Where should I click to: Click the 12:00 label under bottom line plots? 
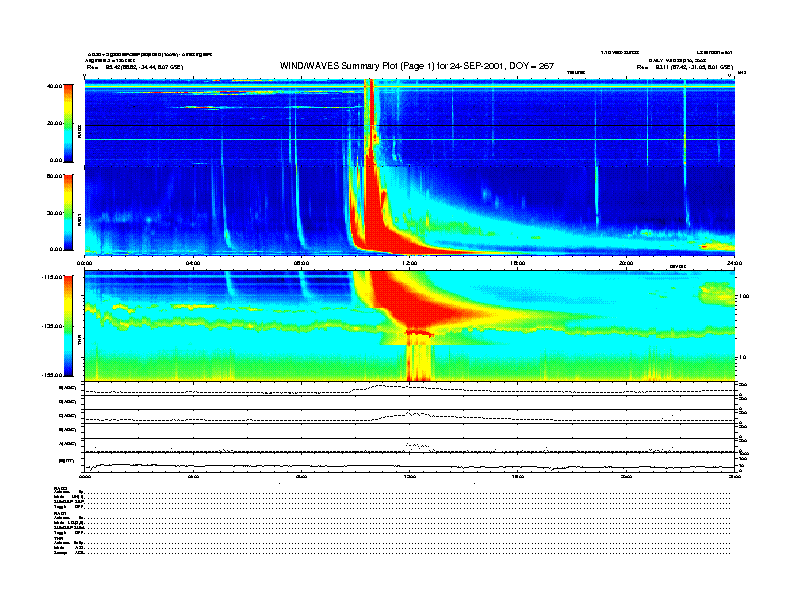coord(410,476)
